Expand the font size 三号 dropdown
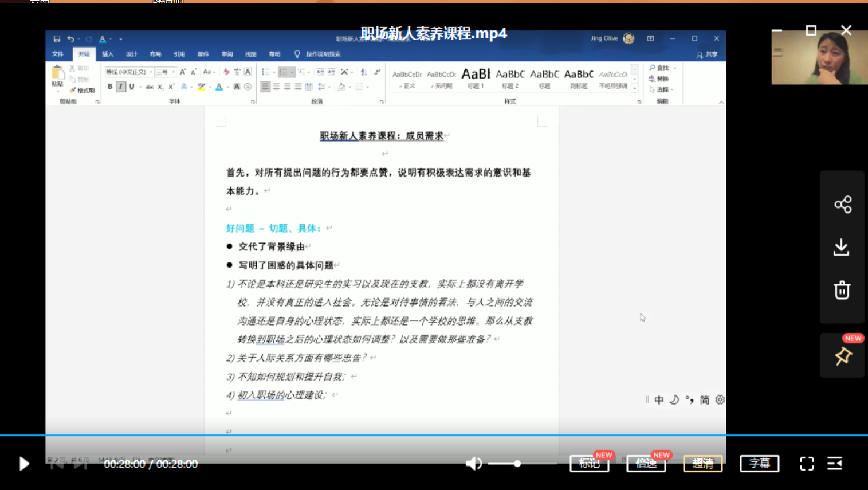868x490 pixels. click(174, 72)
